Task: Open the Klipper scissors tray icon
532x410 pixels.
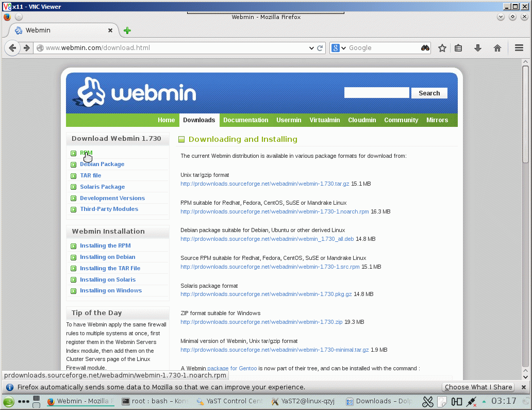Action: point(428,402)
